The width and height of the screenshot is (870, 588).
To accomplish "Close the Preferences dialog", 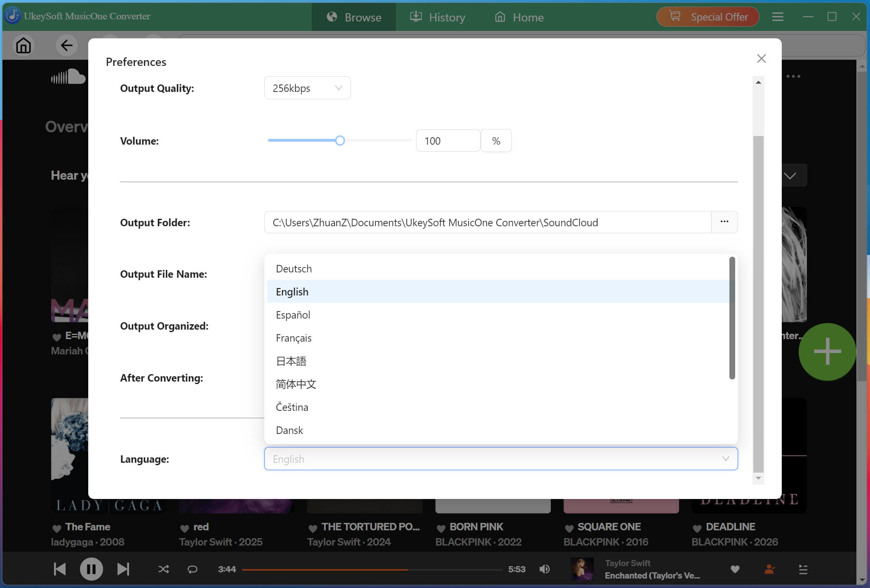I will pos(761,59).
